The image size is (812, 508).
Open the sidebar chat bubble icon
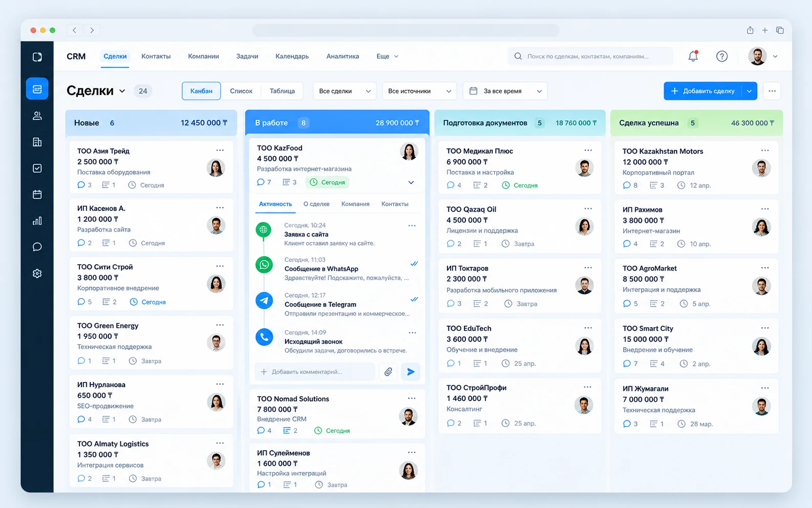coord(37,247)
